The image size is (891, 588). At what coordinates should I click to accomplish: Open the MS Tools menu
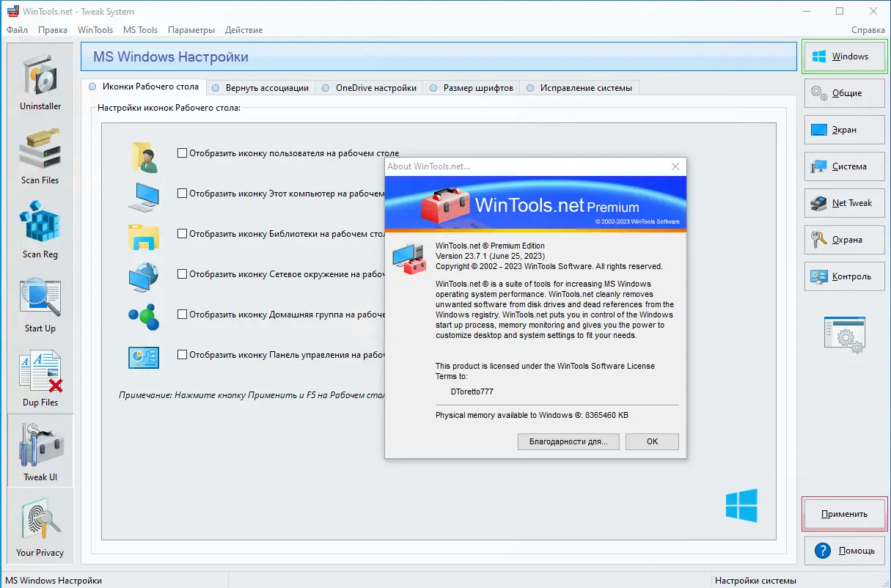pos(141,30)
